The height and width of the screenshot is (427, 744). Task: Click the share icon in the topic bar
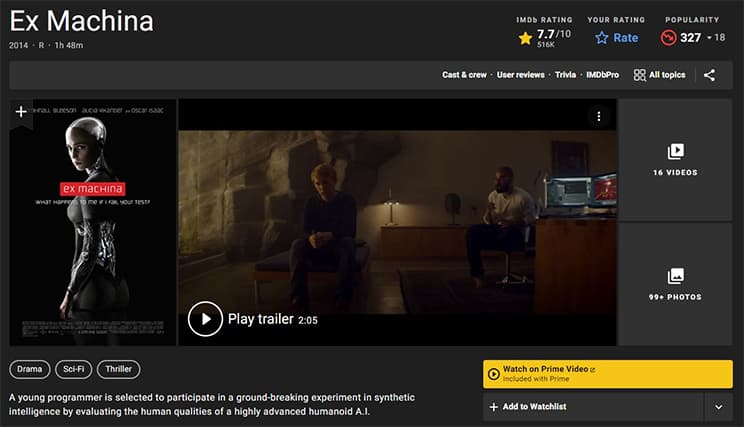[x=709, y=75]
